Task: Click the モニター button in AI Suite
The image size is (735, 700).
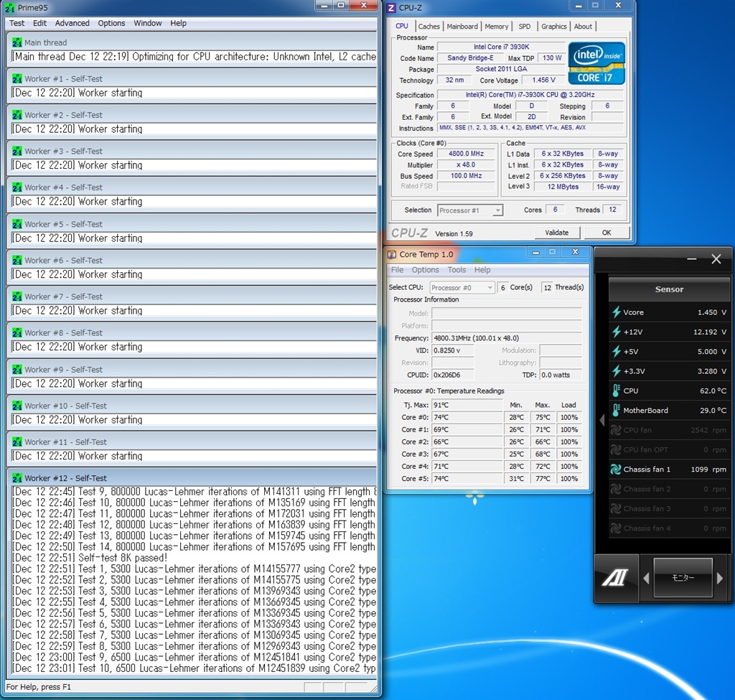Action: pos(683,578)
